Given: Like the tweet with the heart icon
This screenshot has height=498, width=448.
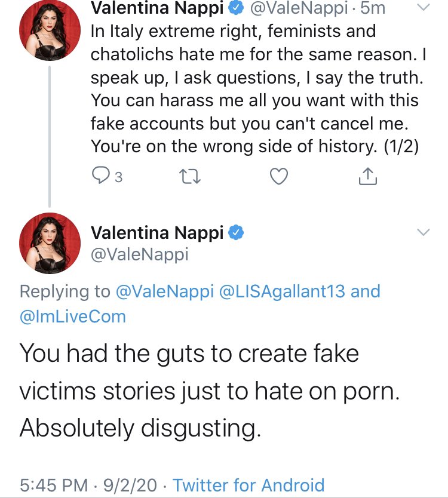Looking at the screenshot, I should (x=279, y=177).
